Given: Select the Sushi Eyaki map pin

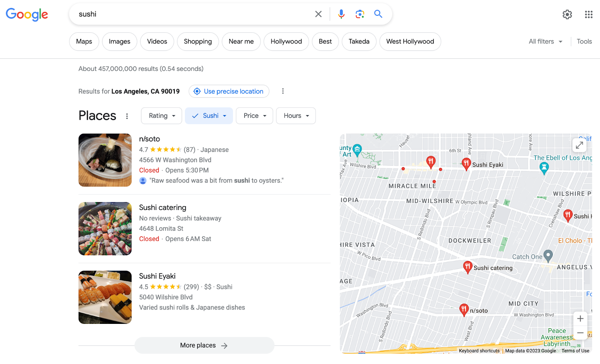Looking at the screenshot, I should tap(466, 164).
